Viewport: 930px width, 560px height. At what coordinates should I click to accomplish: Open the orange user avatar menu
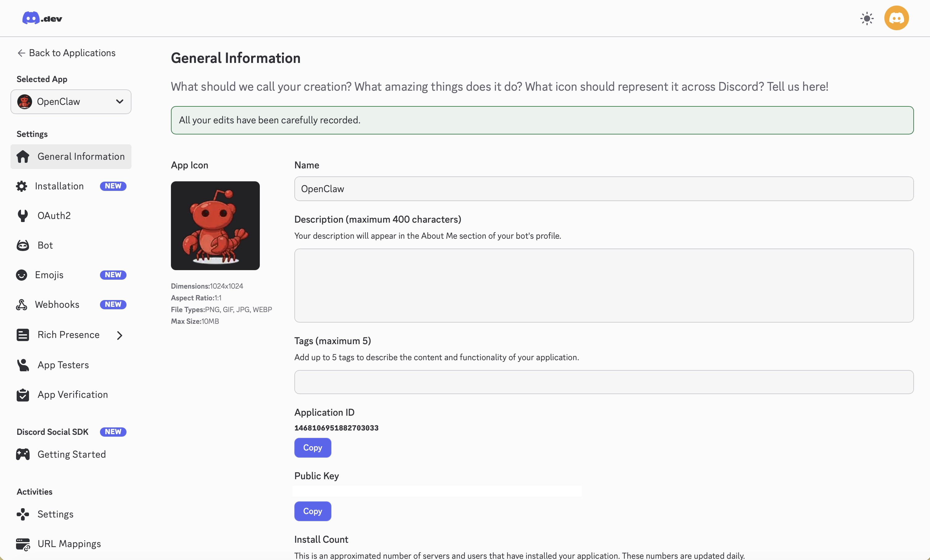click(896, 18)
